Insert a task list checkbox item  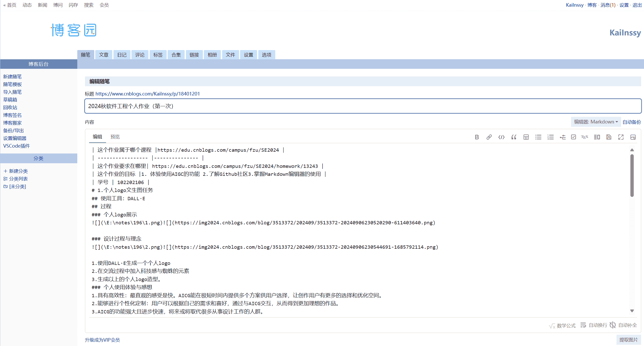tap(573, 137)
